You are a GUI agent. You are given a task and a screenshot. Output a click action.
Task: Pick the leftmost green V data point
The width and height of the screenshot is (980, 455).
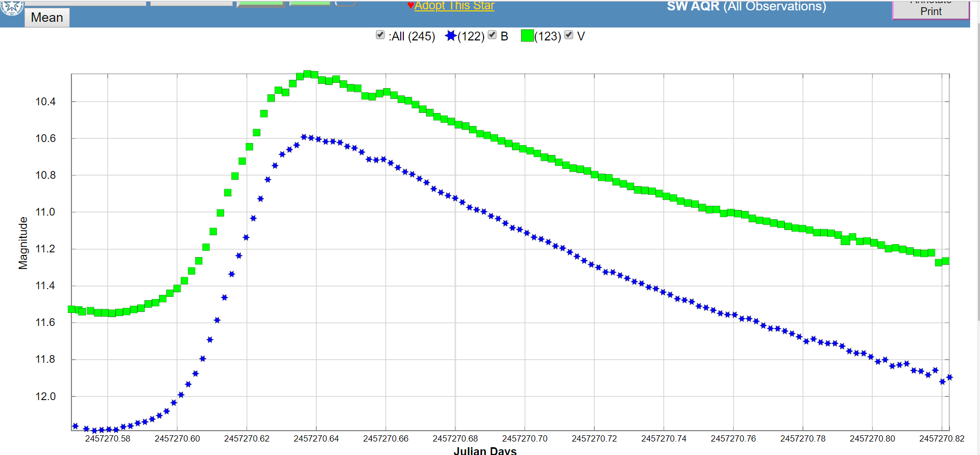point(72,309)
